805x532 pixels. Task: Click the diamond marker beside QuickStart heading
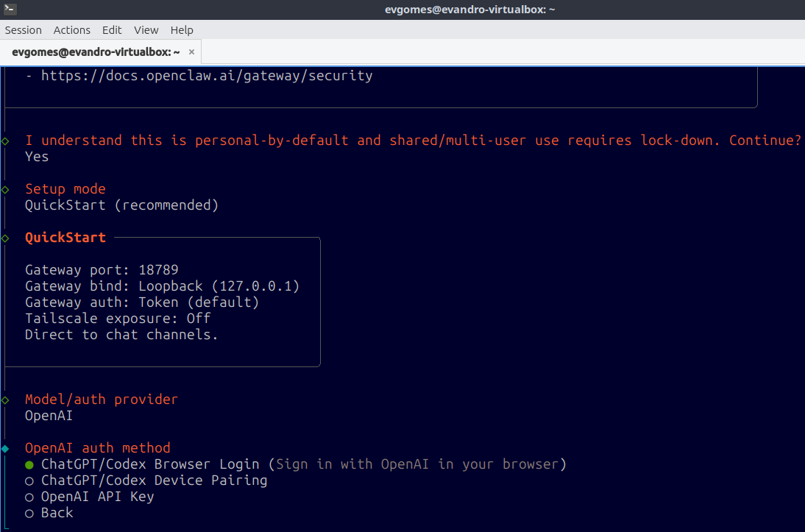(x=5, y=238)
